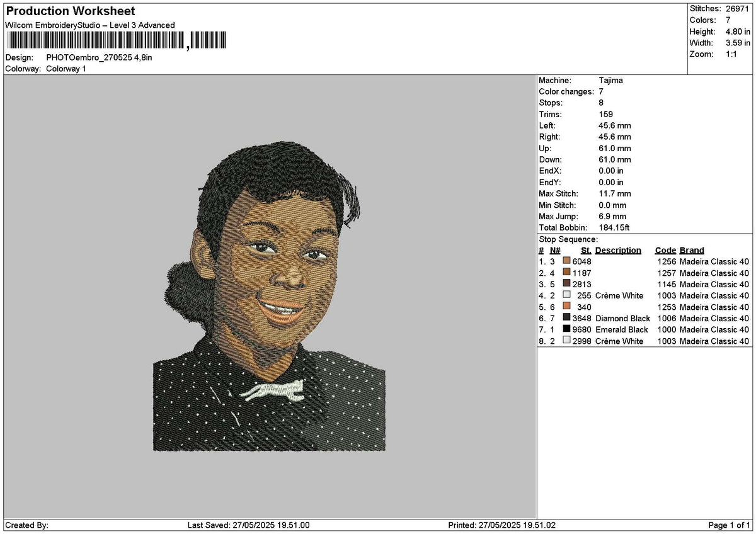Open the Machine Tajima selector
Screen dimensions: 756x534
click(610, 80)
